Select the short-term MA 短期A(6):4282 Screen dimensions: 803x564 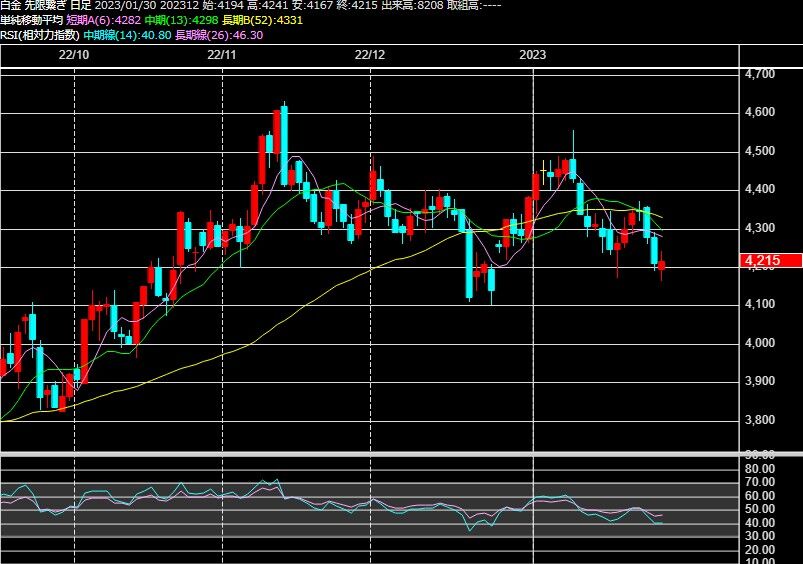[x=103, y=20]
